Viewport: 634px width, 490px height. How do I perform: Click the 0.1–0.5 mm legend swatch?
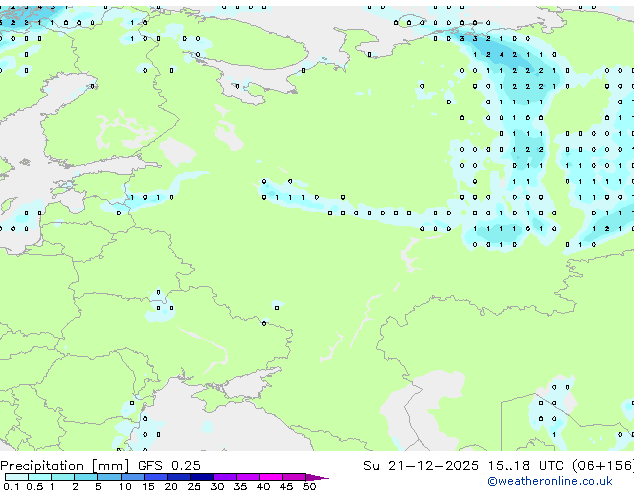click(x=17, y=477)
